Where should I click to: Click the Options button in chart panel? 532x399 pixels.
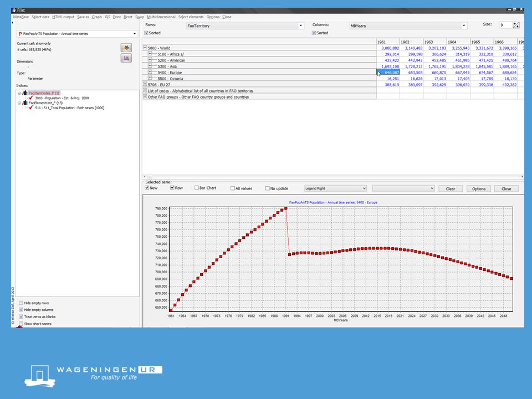point(479,188)
